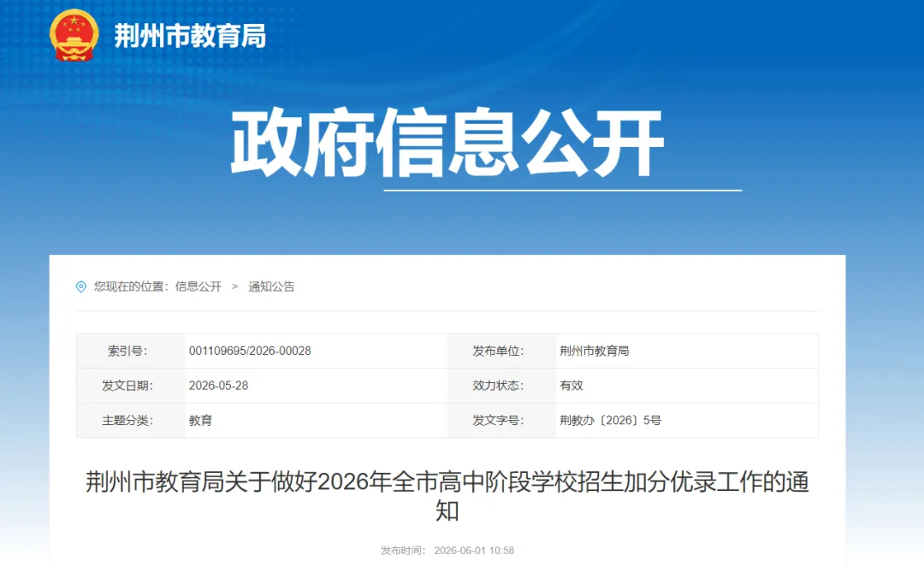
Task: Click the 主题分类 label
Action: [127, 421]
